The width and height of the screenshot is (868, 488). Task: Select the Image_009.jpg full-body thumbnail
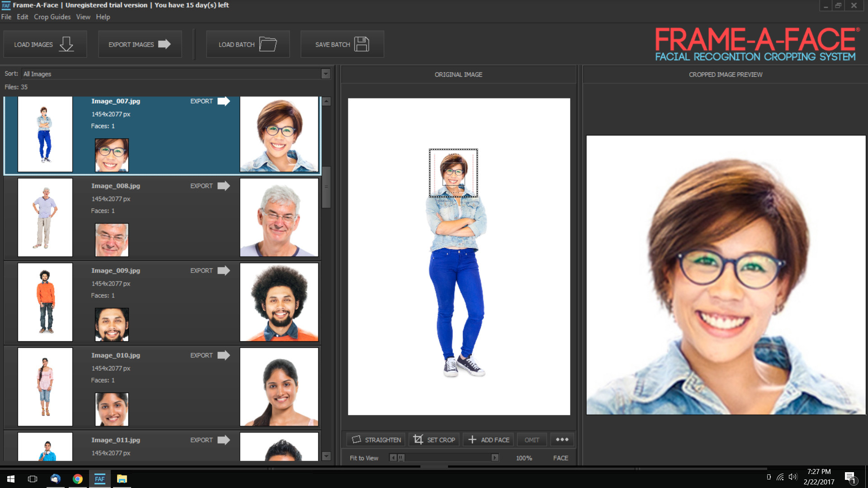pyautogui.click(x=45, y=302)
